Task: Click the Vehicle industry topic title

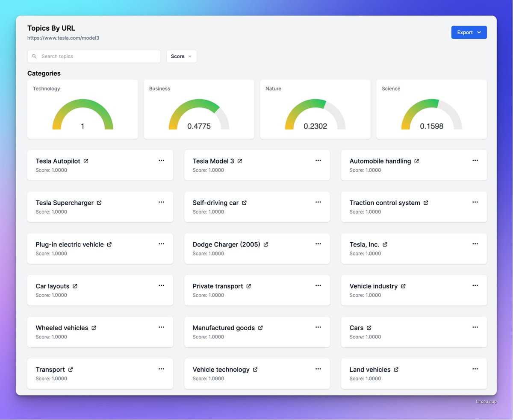Action: click(x=374, y=286)
